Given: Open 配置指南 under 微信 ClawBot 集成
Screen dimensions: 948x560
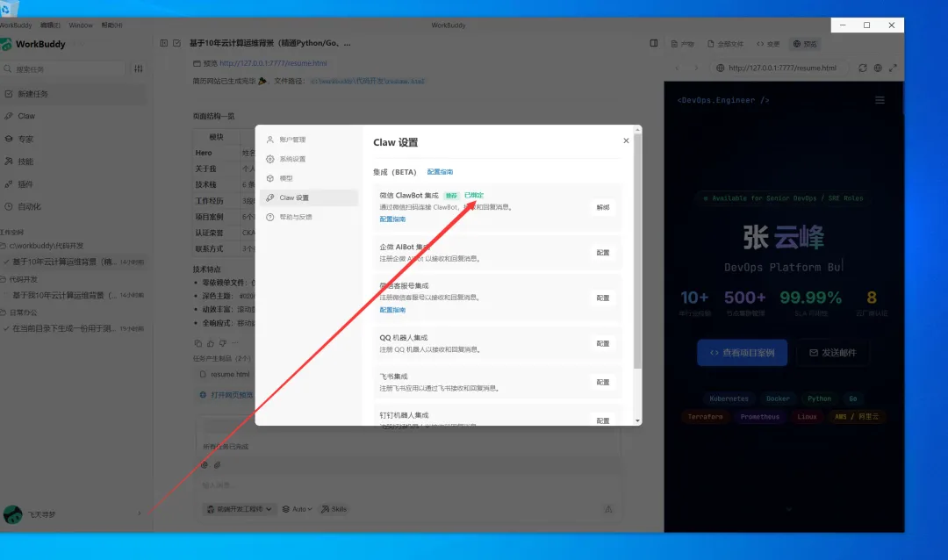Looking at the screenshot, I should click(x=392, y=219).
